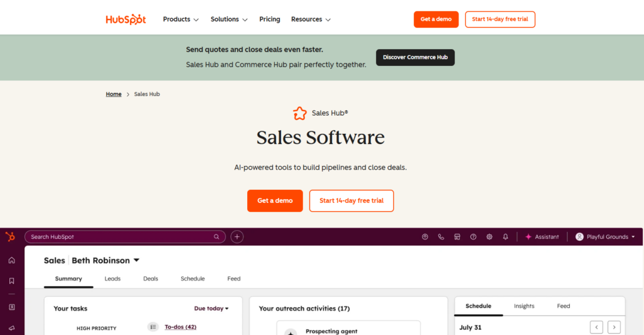Click Prospecting agent card title

click(x=331, y=331)
